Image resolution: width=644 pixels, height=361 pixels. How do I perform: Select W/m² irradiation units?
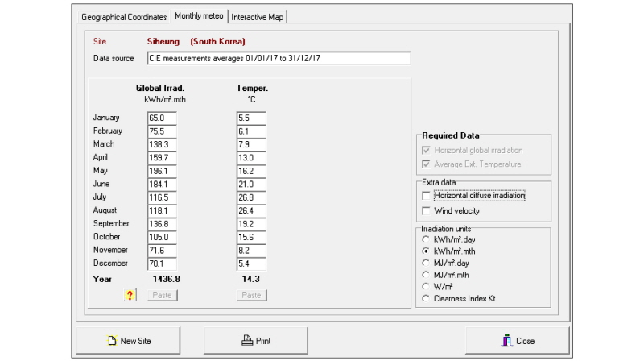point(426,287)
